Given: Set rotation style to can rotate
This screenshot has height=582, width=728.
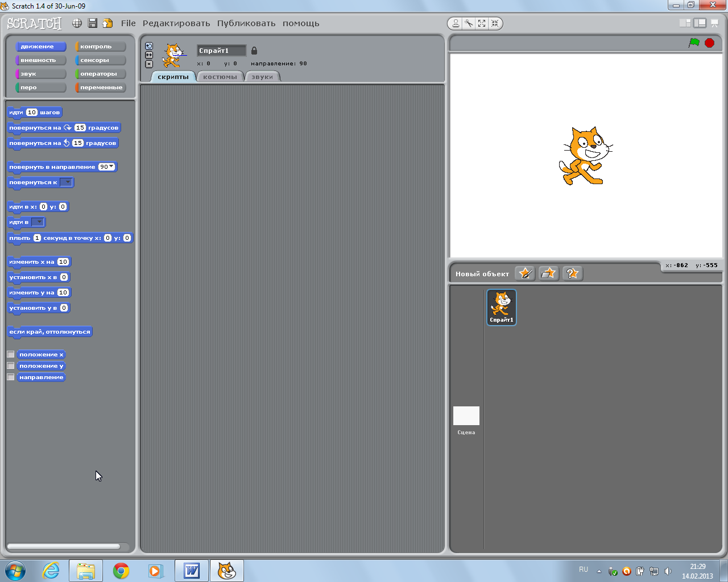Looking at the screenshot, I should tap(149, 46).
